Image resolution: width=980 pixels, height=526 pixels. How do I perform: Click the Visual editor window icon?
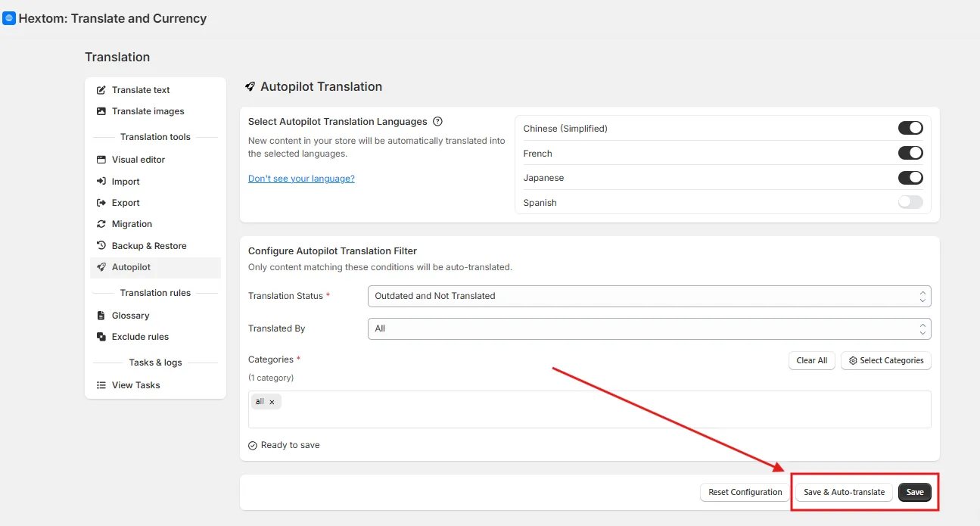coord(101,160)
